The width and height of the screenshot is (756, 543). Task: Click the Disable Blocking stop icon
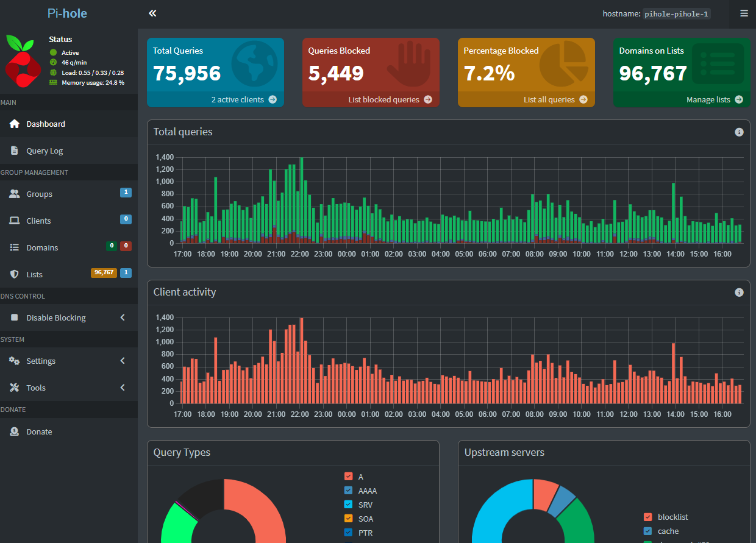15,318
